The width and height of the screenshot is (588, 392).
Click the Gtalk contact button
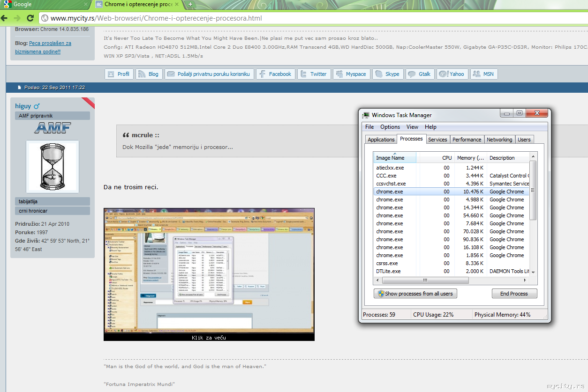pos(420,74)
